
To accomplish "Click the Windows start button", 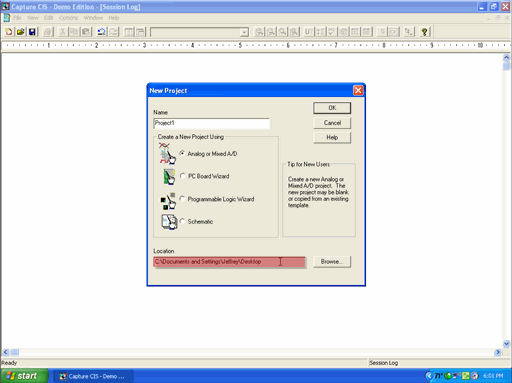I will (24, 376).
